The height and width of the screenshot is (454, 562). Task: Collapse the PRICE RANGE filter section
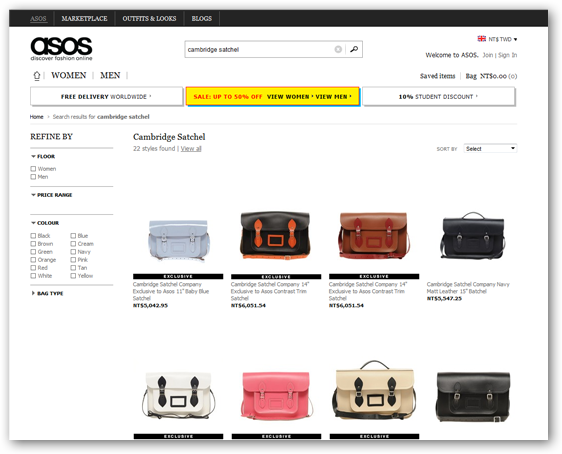click(x=52, y=195)
